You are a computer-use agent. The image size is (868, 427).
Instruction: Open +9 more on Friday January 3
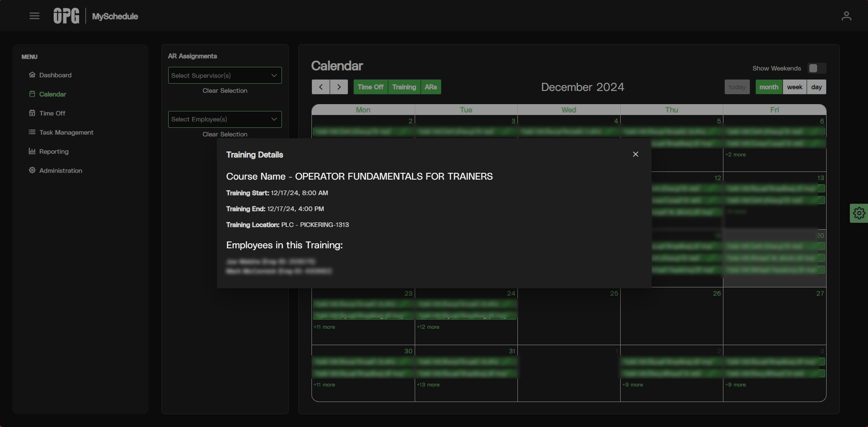(735, 385)
